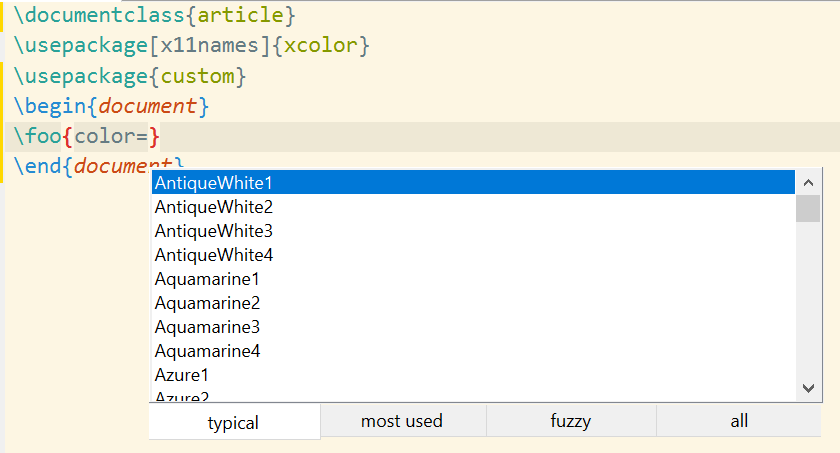840x453 pixels.
Task: Select Aquamarine3 entry
Action: tap(473, 327)
